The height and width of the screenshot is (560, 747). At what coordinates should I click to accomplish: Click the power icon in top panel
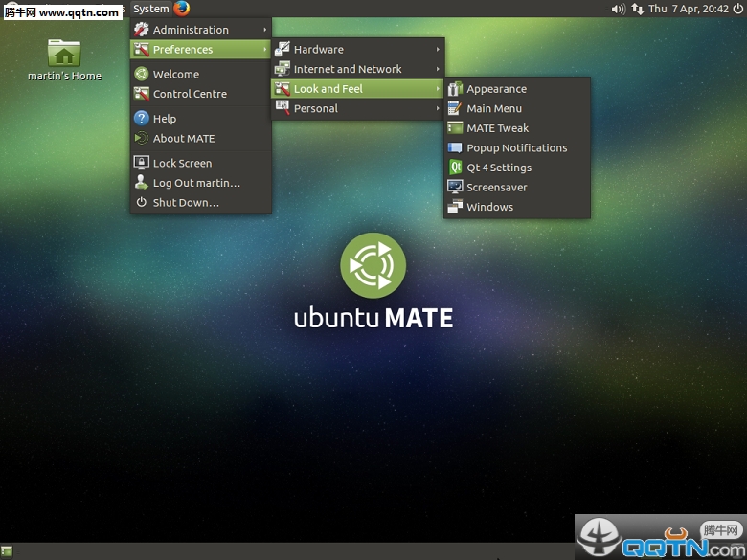tap(736, 9)
